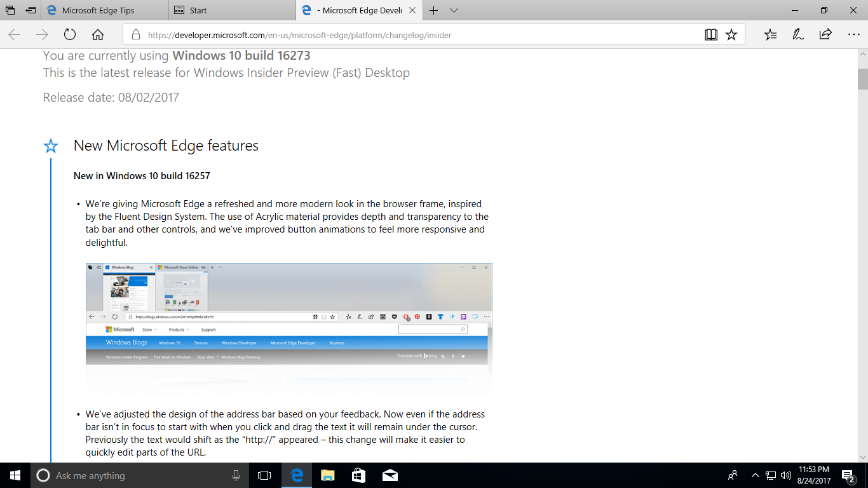Select 'New in Windows 10 build 16257' text
The height and width of the screenshot is (488, 868).
pos(142,175)
